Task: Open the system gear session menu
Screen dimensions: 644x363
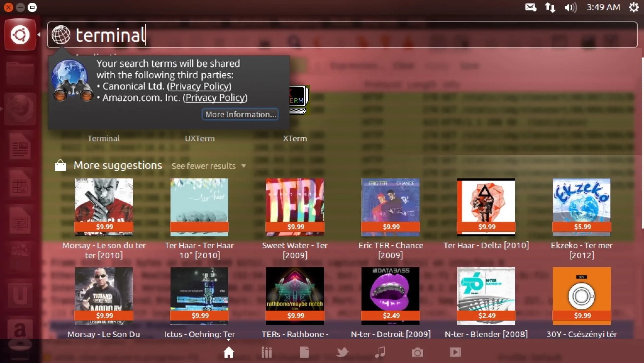Action: coord(634,7)
